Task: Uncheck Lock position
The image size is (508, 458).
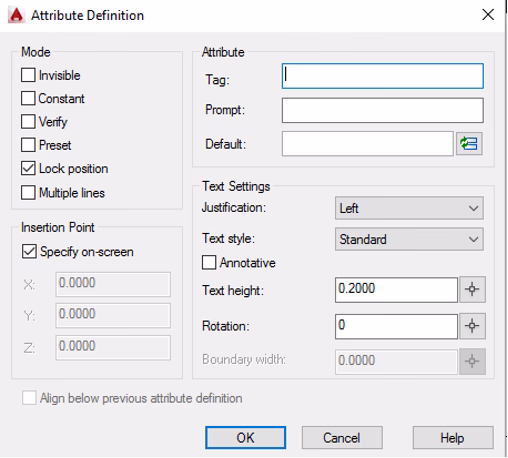Action: pyautogui.click(x=28, y=168)
